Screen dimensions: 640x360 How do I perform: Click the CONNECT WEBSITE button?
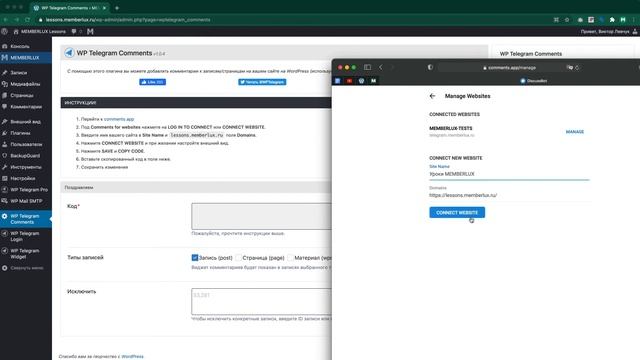(x=457, y=212)
